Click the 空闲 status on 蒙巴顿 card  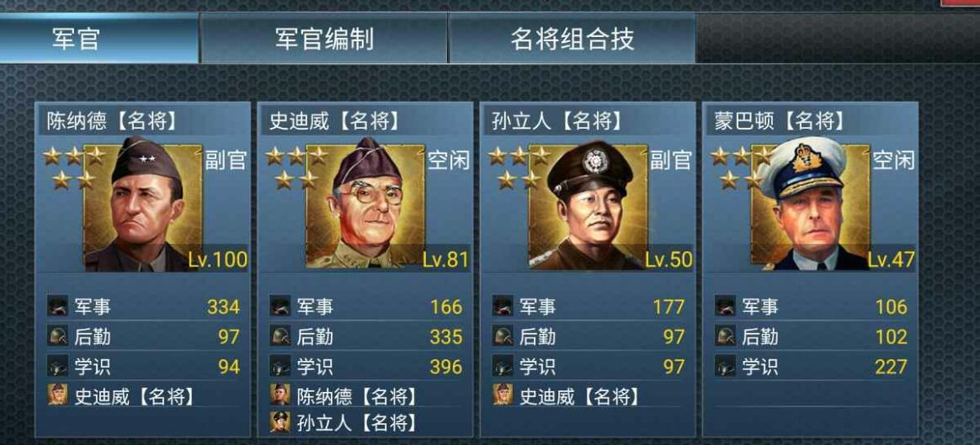[x=892, y=161]
